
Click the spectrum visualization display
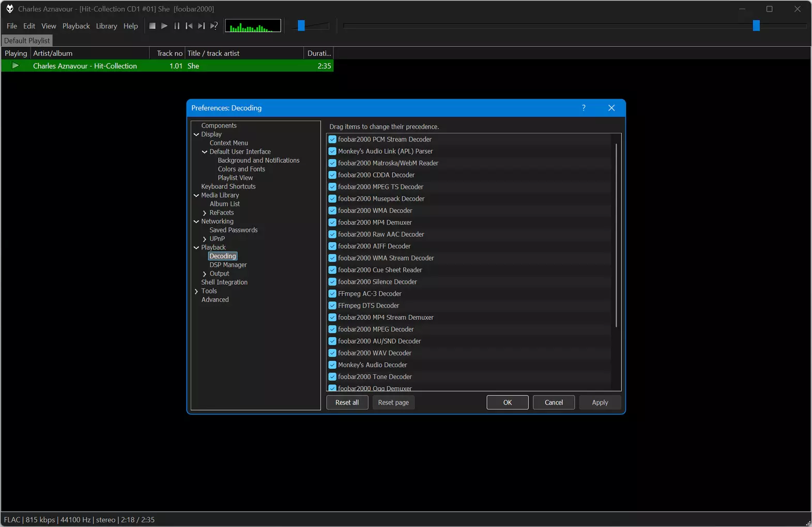click(253, 26)
